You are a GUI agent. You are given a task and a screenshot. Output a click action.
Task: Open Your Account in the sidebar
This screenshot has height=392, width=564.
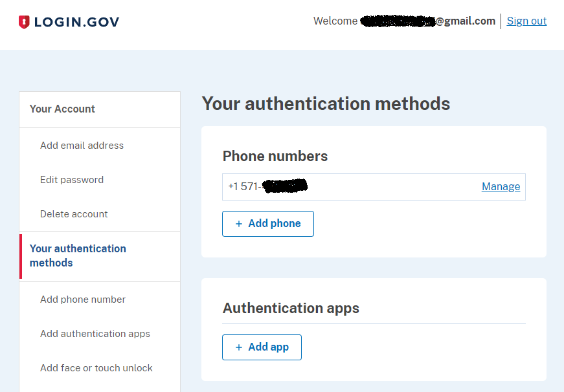pyautogui.click(x=62, y=109)
